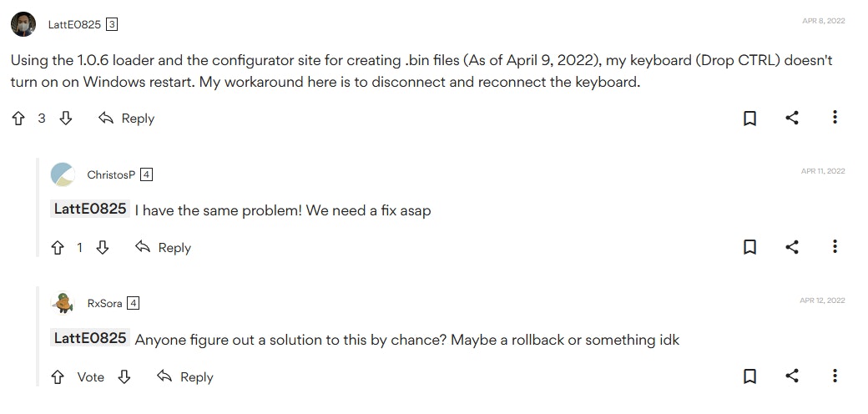Upvote RxSora's reply
Image resolution: width=868 pixels, height=414 pixels.
click(x=58, y=377)
